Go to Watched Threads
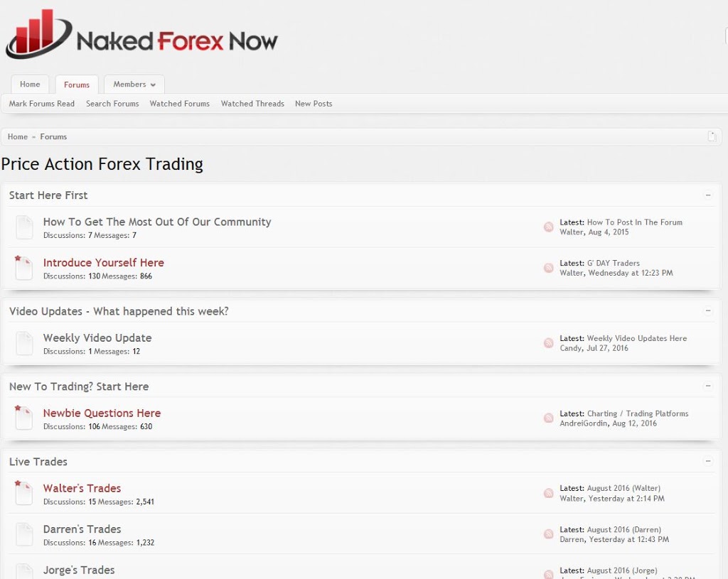This screenshot has height=579, width=728. point(252,104)
